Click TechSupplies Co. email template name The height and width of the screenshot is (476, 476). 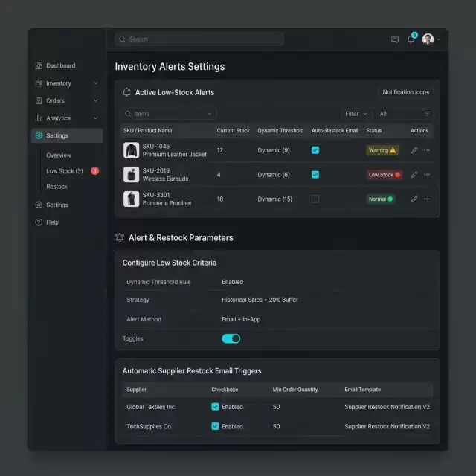pos(387,426)
